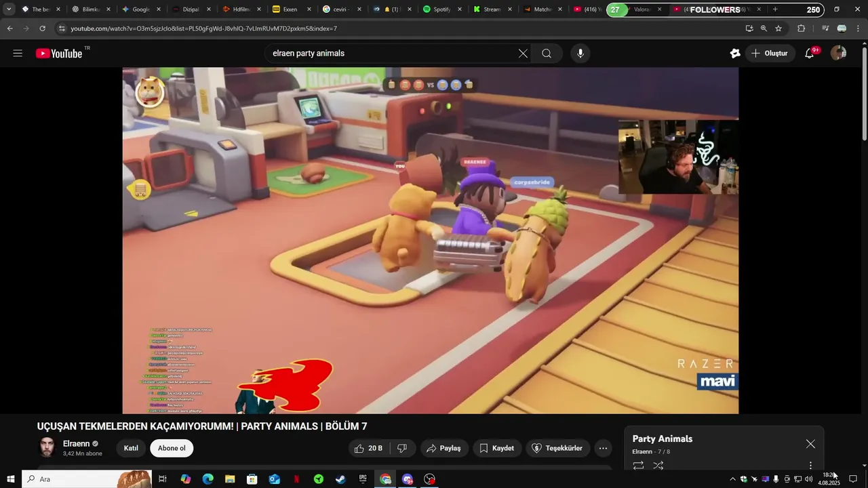Toggle loop for the playlist

pyautogui.click(x=638, y=466)
